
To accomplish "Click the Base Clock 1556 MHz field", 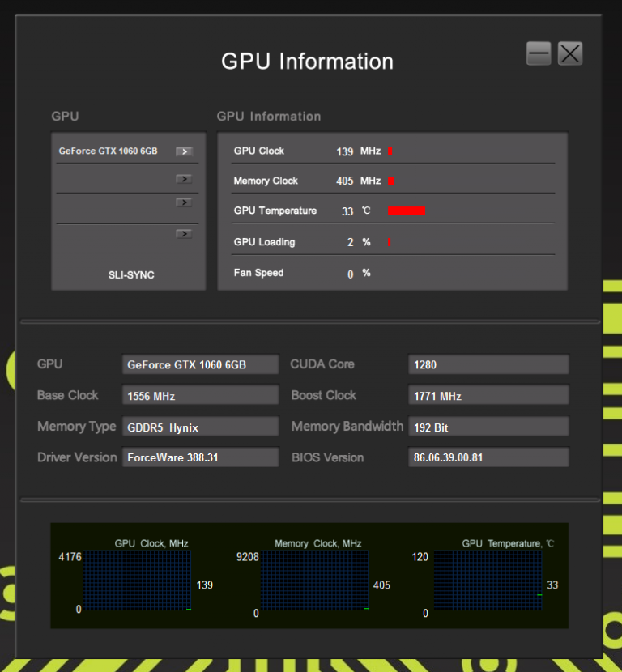I will tap(200, 396).
